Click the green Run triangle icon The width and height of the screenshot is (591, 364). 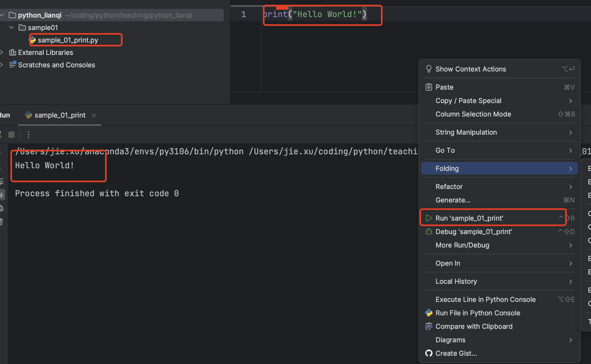pyautogui.click(x=429, y=218)
